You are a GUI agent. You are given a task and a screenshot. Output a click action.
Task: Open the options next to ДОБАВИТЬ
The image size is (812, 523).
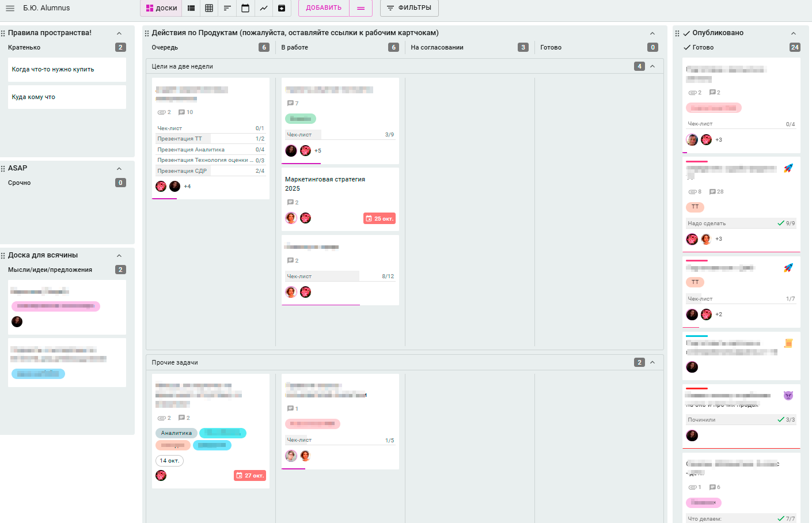pyautogui.click(x=361, y=8)
